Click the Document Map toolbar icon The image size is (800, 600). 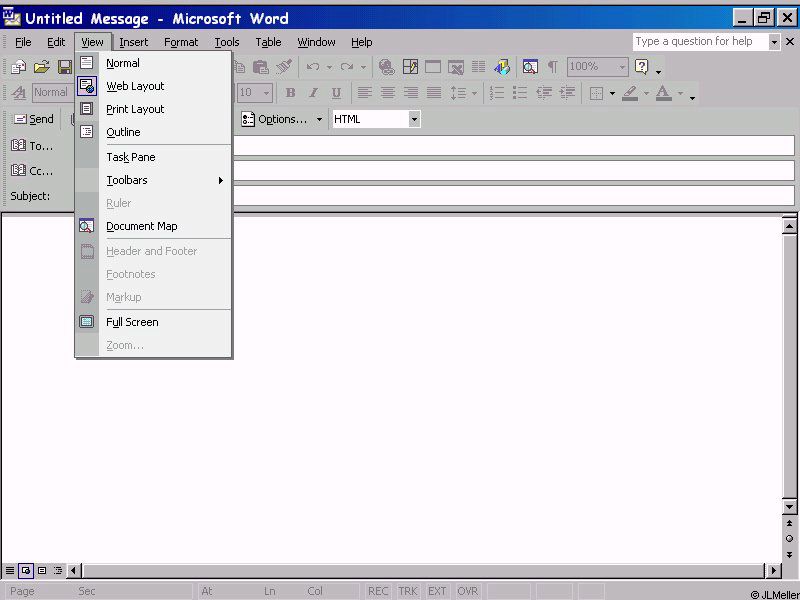[530, 67]
